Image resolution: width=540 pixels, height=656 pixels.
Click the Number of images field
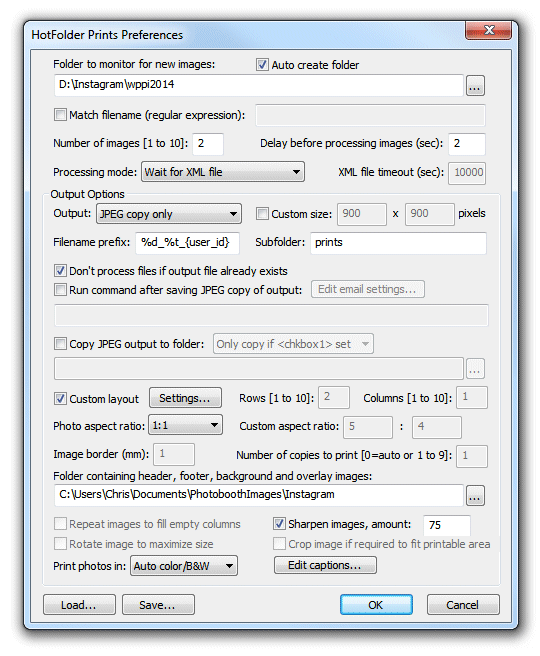pos(208,144)
